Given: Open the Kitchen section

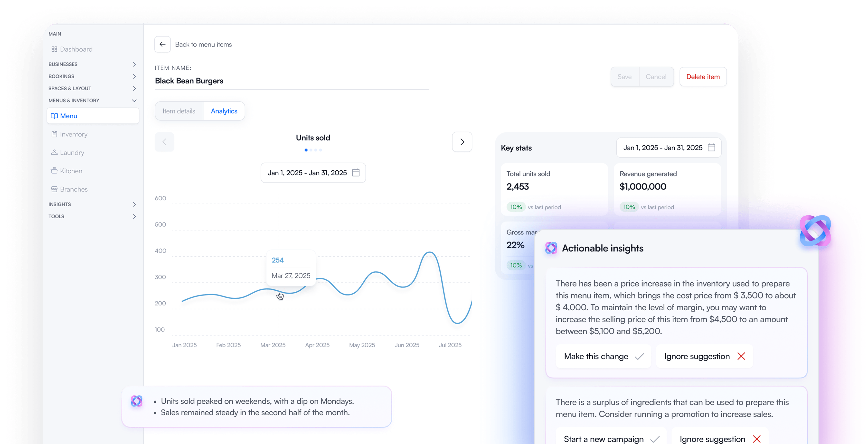Looking at the screenshot, I should tap(66, 171).
